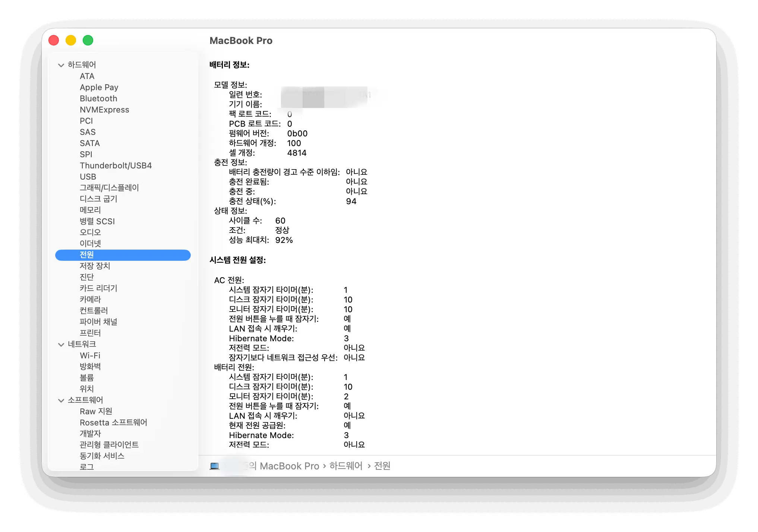Click the AC 전원 subsection label
Viewport: 758px width, 532px height.
click(229, 280)
